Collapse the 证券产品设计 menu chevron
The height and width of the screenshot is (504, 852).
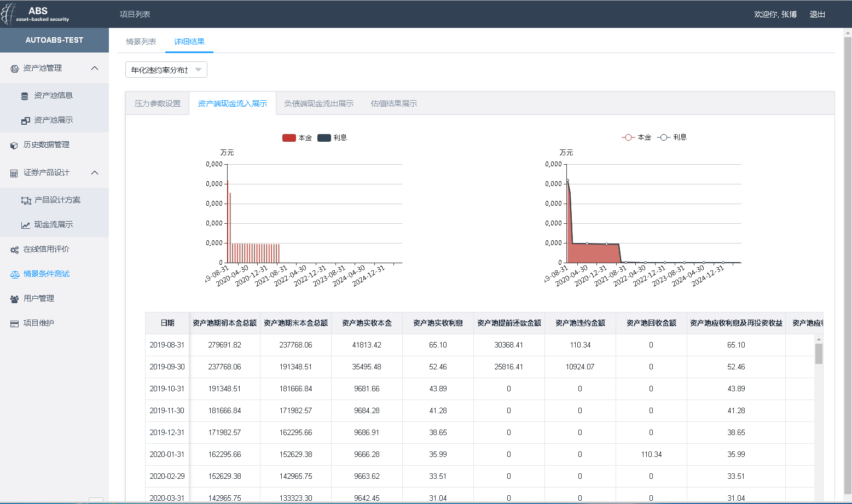click(x=95, y=173)
